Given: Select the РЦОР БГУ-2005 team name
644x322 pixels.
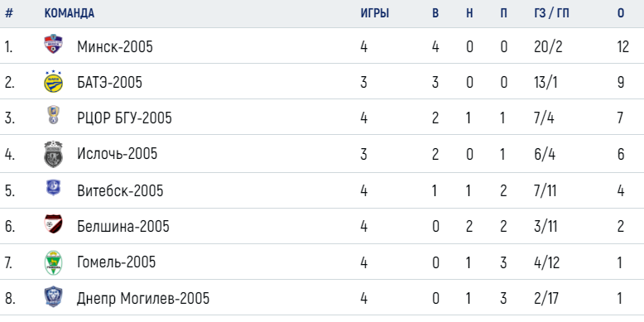Looking at the screenshot, I should [124, 118].
